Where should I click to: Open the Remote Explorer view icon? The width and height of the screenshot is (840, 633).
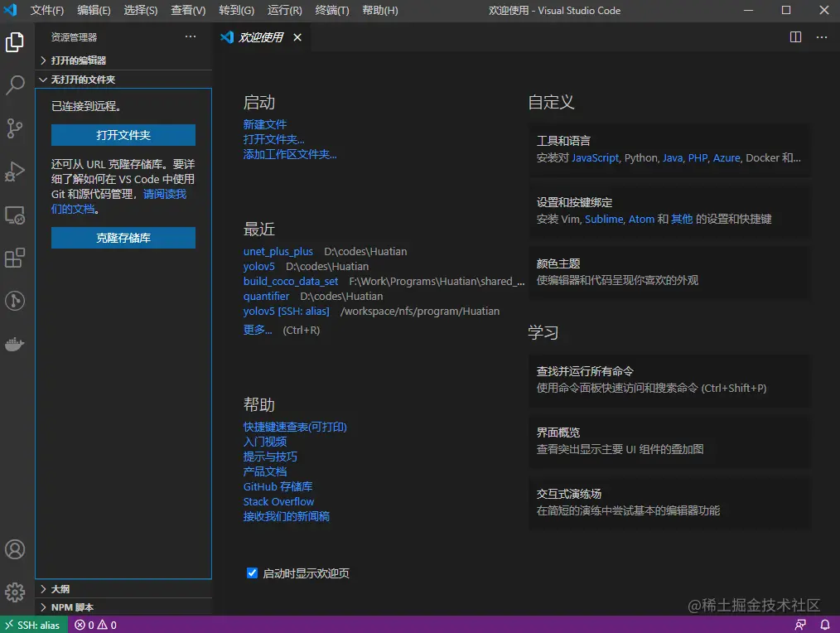click(x=15, y=215)
